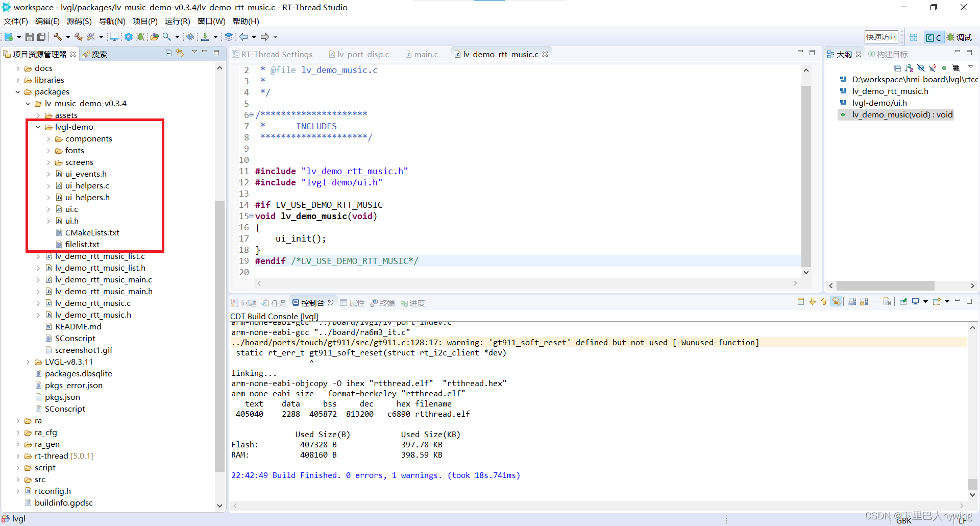Toggle console show-on-build arrows icon
The height and width of the screenshot is (526, 980).
836,302
